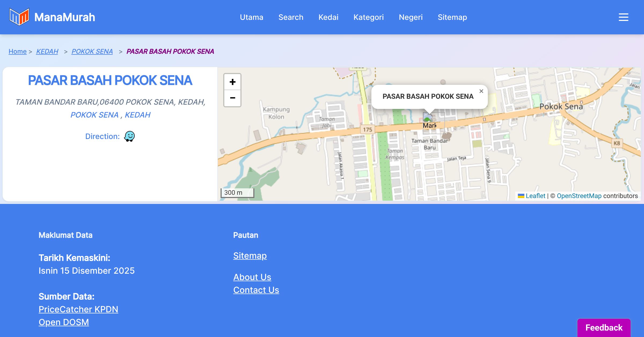Open About Us footer link
The image size is (644, 337).
click(252, 277)
